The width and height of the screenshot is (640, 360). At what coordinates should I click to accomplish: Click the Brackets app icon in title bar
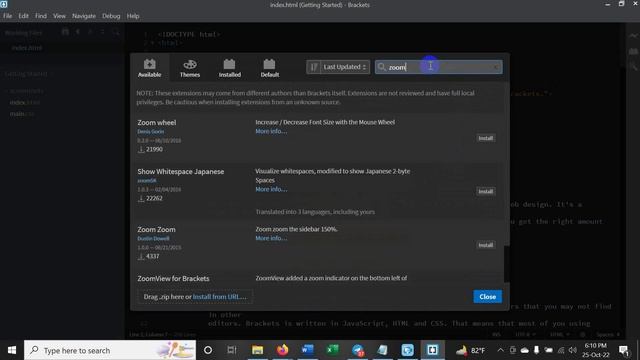click(4, 4)
